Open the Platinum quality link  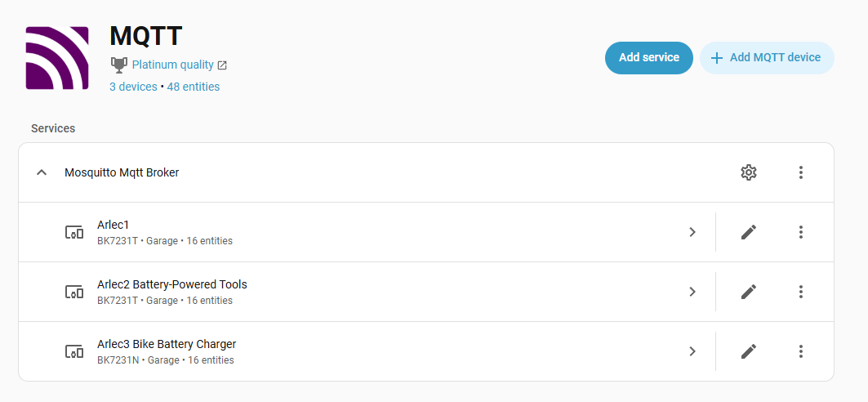[x=173, y=65]
